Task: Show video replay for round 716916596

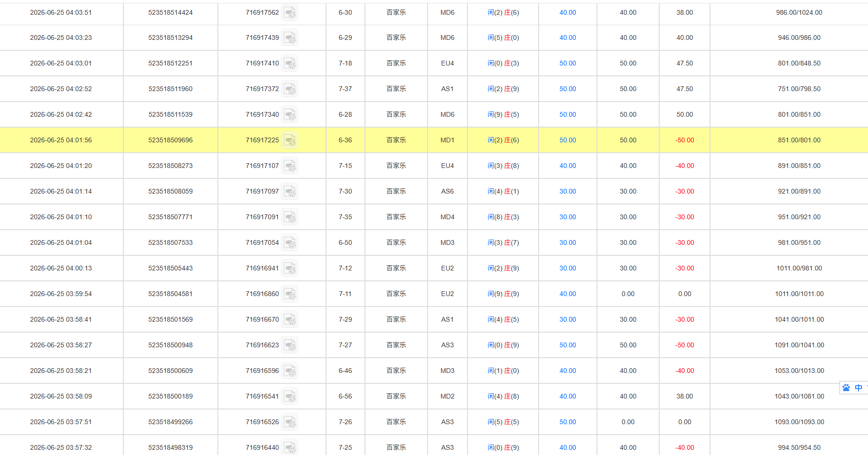Action: (x=289, y=371)
